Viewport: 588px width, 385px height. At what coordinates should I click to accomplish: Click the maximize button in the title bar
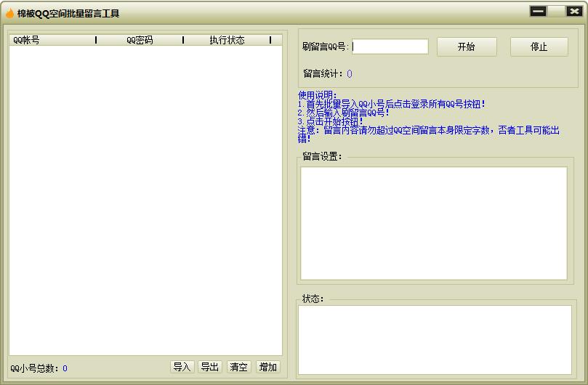(556, 12)
